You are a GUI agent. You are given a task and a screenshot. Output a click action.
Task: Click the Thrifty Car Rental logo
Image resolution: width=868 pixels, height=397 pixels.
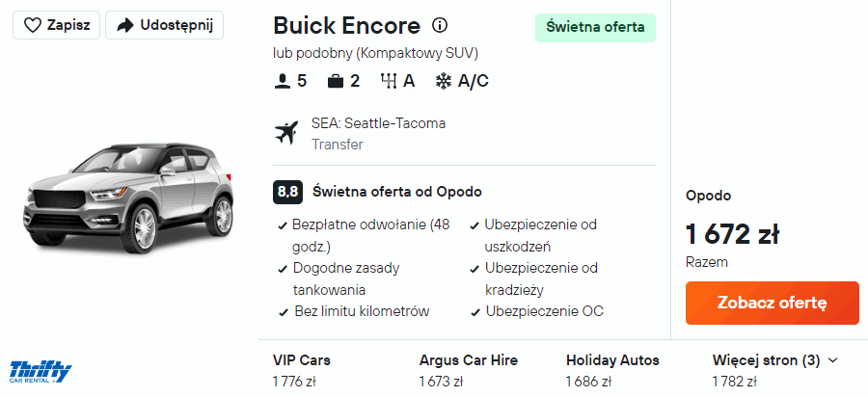[x=40, y=371]
